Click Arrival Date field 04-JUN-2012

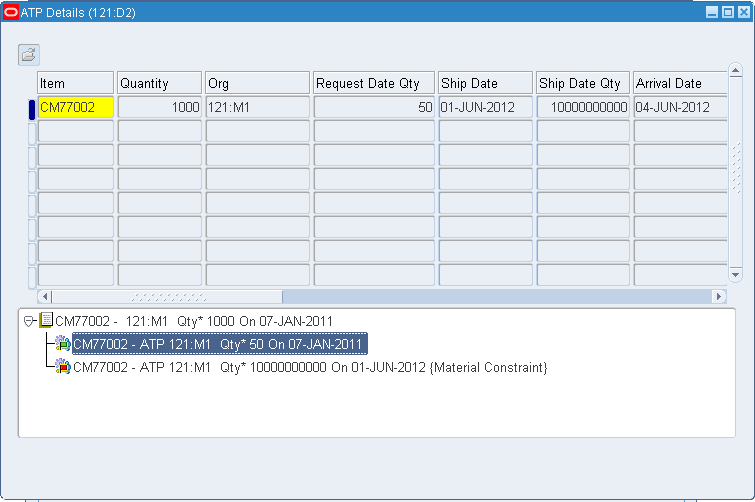680,107
